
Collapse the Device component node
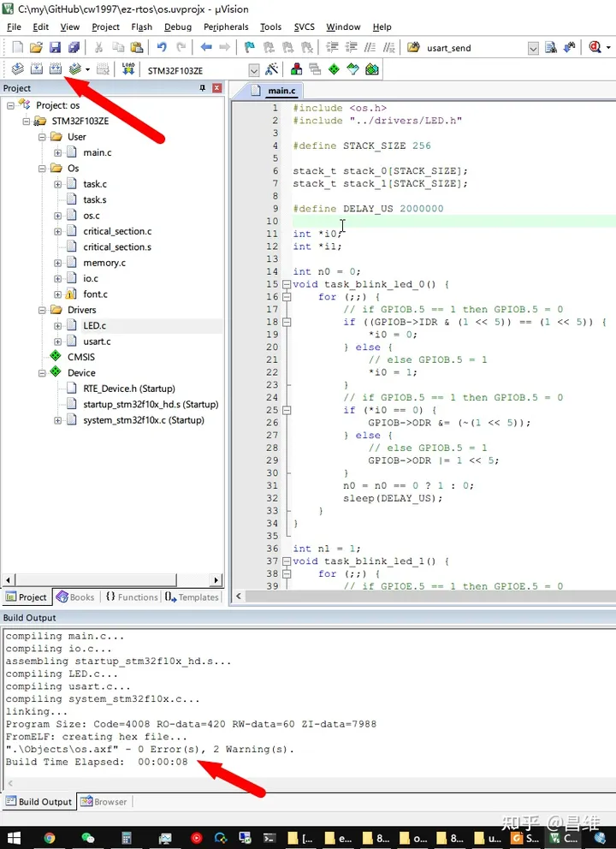click(x=42, y=373)
